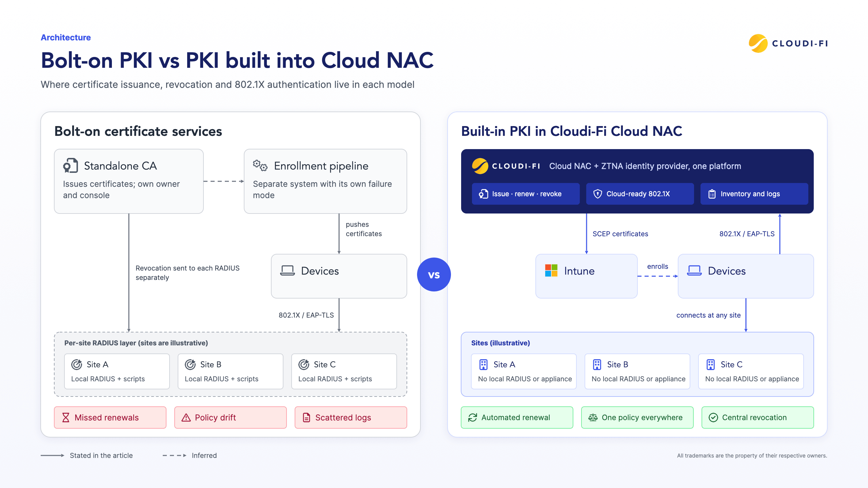Click the Built-in PKI in Cloudi-Fi Cloud NAC heading
Image resolution: width=868 pixels, height=488 pixels.
572,131
